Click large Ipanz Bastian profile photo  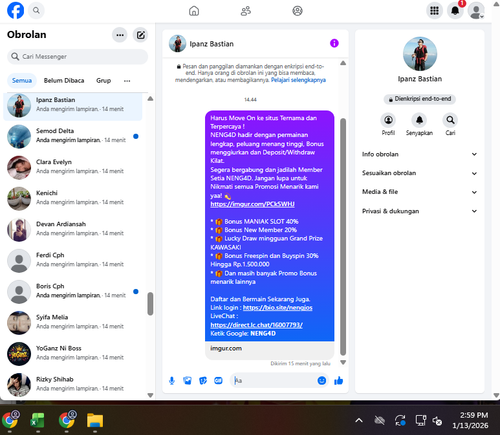pyautogui.click(x=420, y=54)
